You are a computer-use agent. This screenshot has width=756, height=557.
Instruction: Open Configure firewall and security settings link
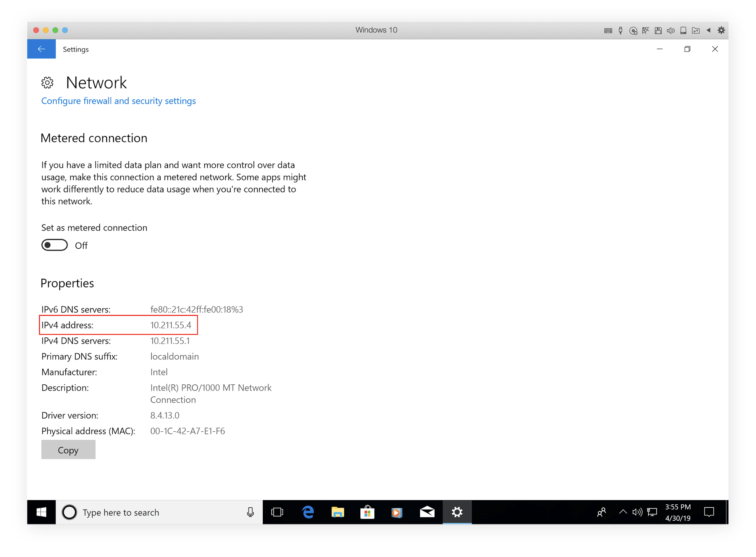pyautogui.click(x=118, y=100)
